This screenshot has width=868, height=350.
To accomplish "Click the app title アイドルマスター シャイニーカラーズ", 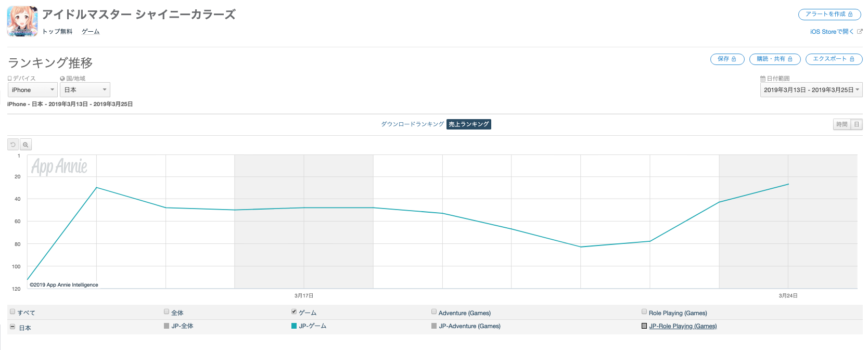I will [139, 15].
